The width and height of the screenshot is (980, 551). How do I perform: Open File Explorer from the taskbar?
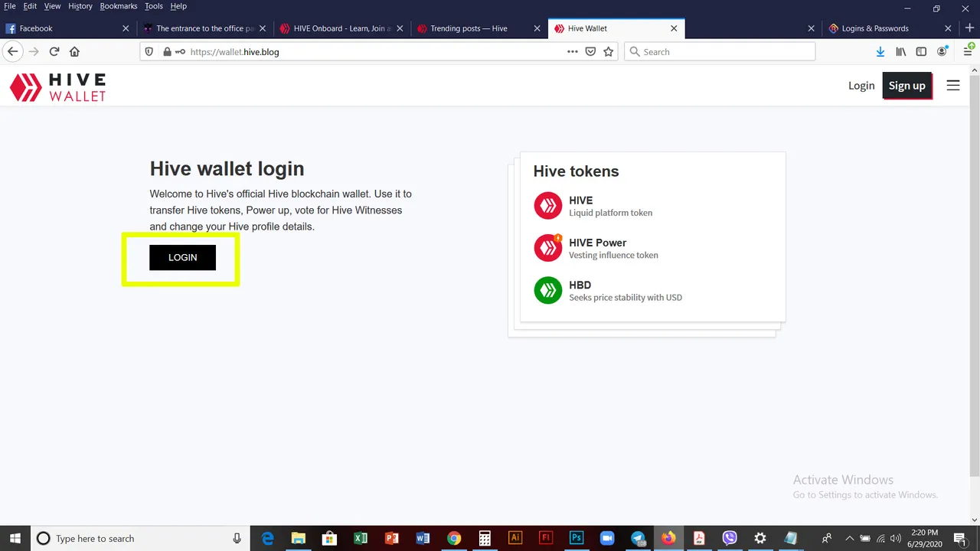click(299, 539)
